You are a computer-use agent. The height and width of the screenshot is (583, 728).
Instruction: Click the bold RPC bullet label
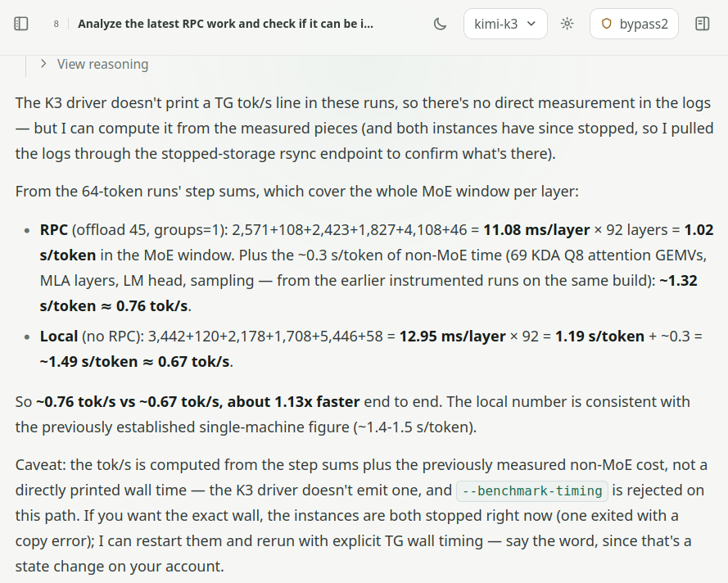point(54,230)
